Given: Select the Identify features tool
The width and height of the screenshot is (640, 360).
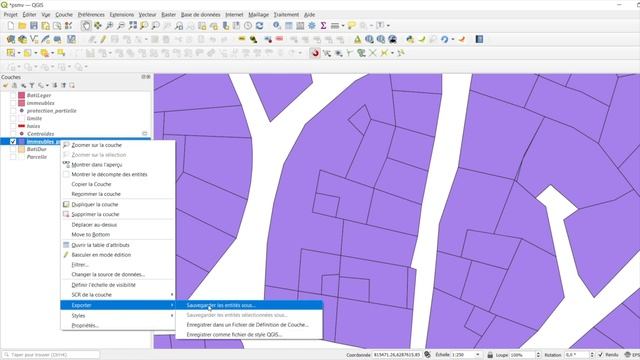Looking at the screenshot, I should pyautogui.click(x=277, y=26).
